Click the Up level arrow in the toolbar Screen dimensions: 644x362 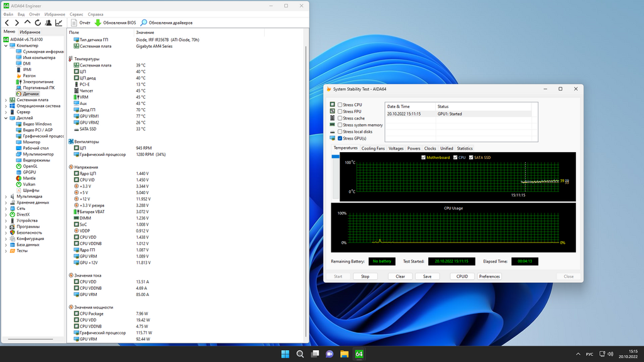(27, 23)
